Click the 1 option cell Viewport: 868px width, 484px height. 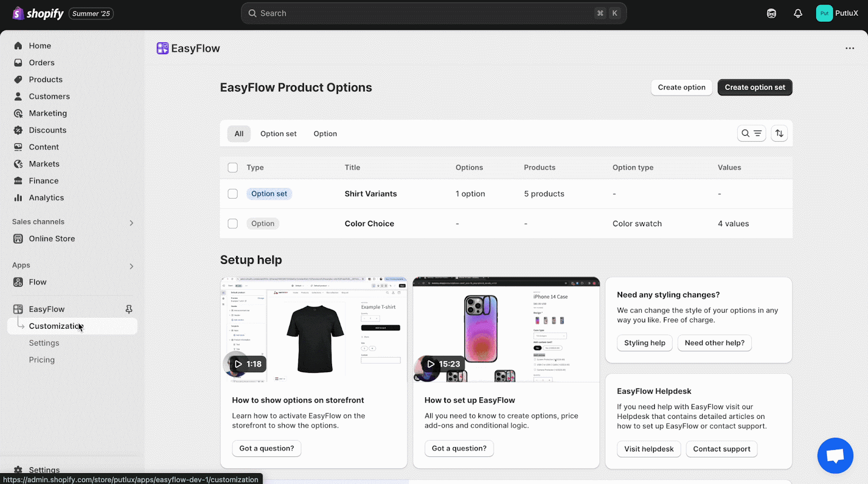point(470,194)
